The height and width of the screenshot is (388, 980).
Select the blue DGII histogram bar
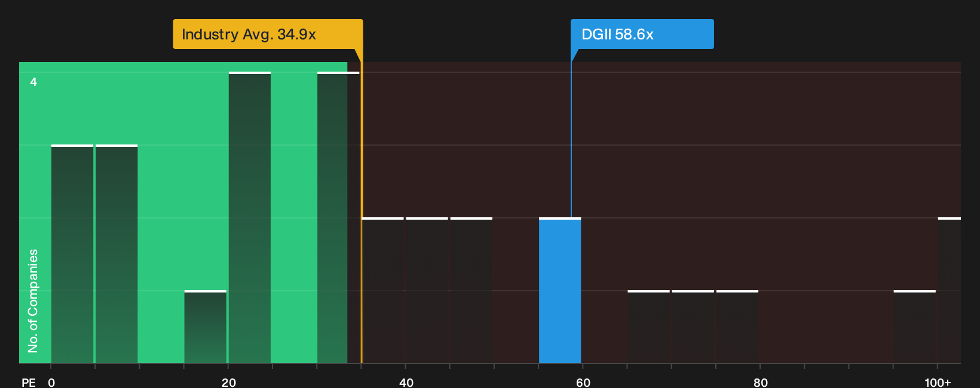point(560,290)
